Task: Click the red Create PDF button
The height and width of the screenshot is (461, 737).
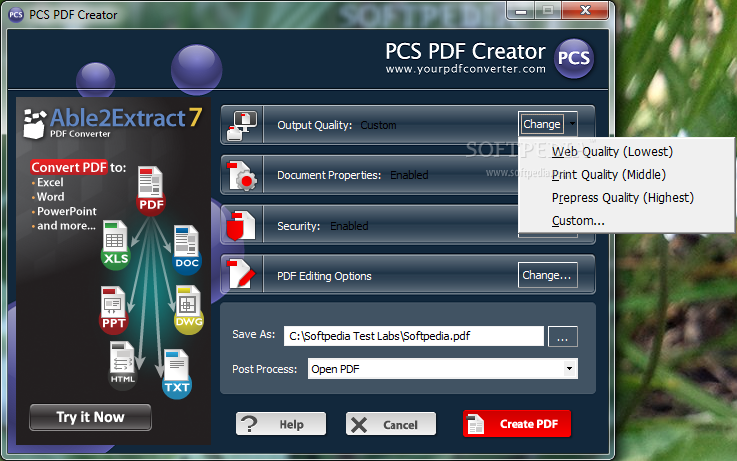Action: tap(517, 423)
